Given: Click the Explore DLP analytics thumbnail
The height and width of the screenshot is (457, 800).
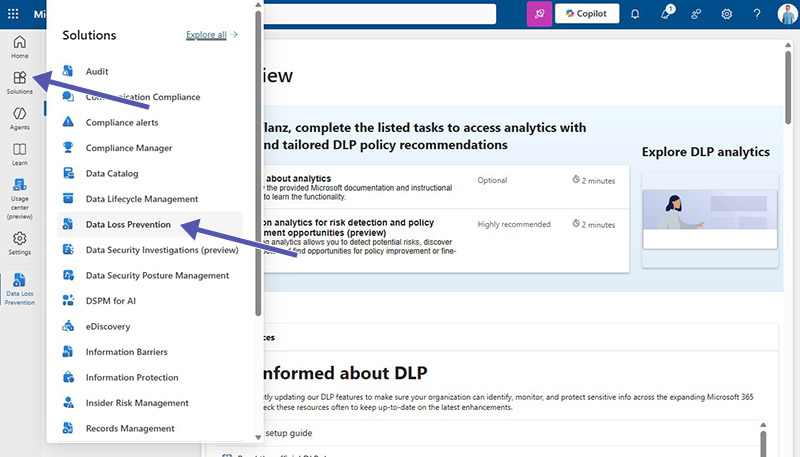Looking at the screenshot, I should 710,219.
